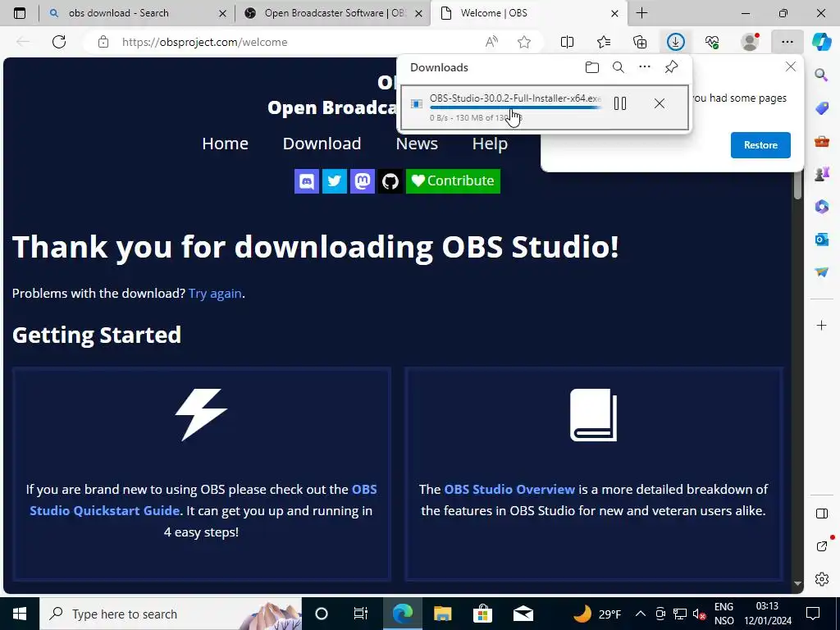Open the OBS Mastodon icon link
Screen dimensions: 840x630
362,181
